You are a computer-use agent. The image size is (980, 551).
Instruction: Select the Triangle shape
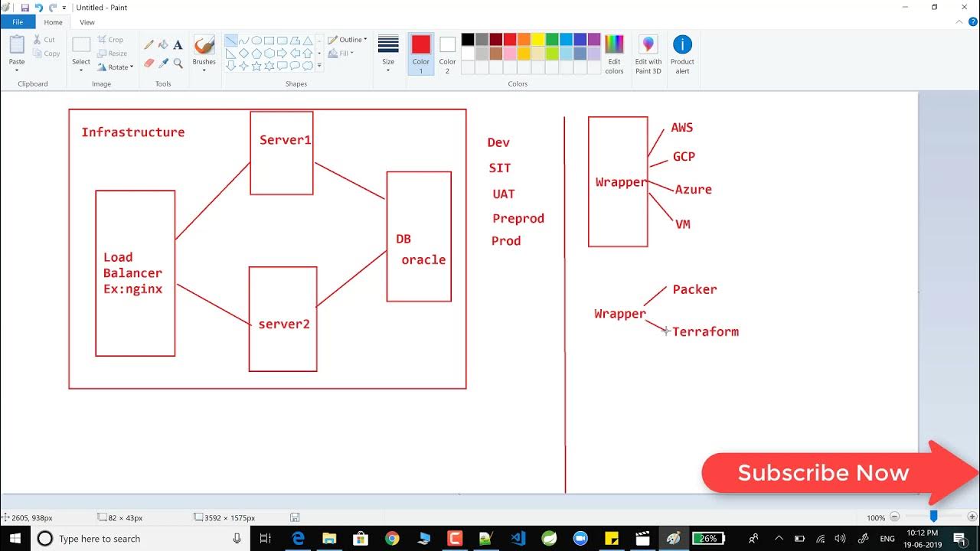click(308, 41)
